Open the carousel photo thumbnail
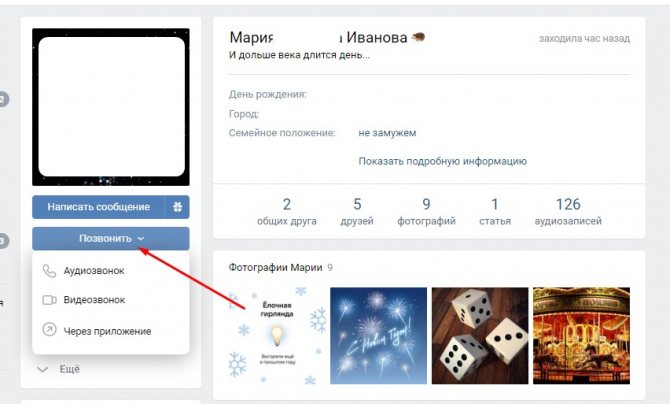Screen dimensions: 670x404 tap(581, 336)
